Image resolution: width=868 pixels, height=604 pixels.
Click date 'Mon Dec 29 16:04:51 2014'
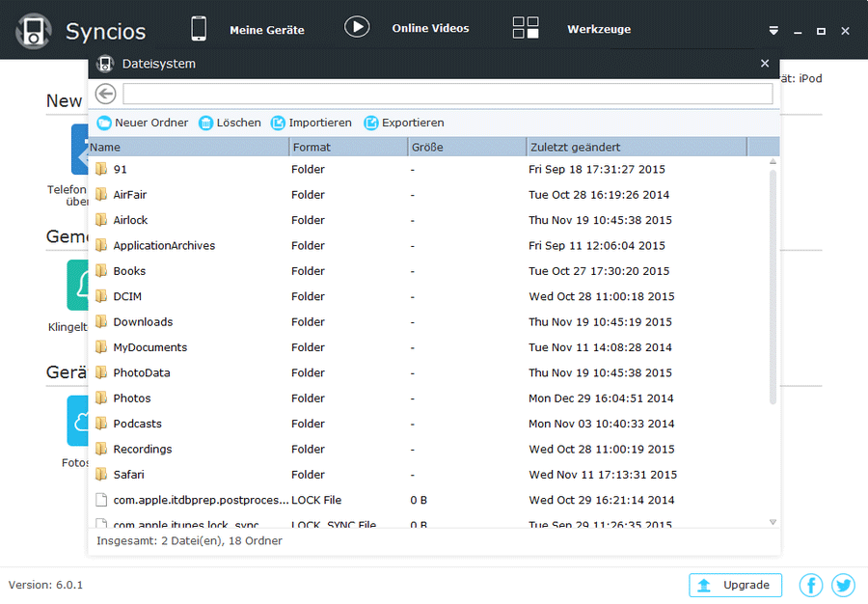[601, 398]
